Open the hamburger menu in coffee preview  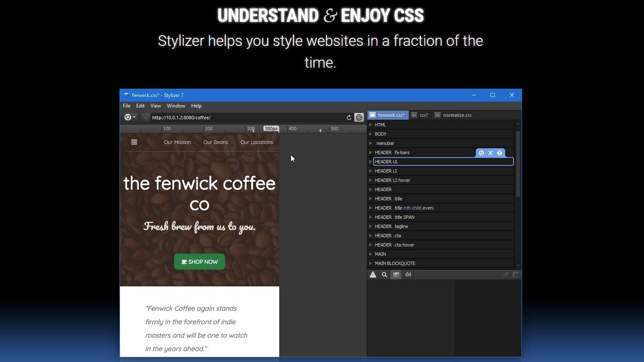[x=134, y=142]
